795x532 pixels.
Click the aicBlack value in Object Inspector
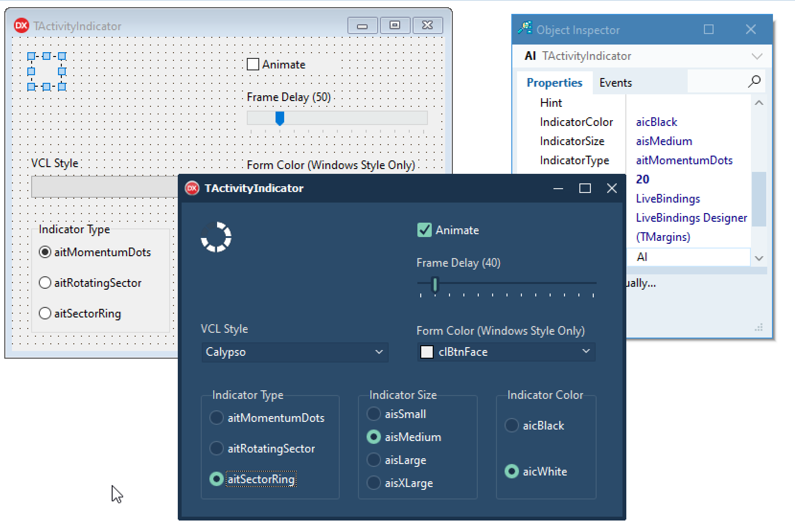657,122
